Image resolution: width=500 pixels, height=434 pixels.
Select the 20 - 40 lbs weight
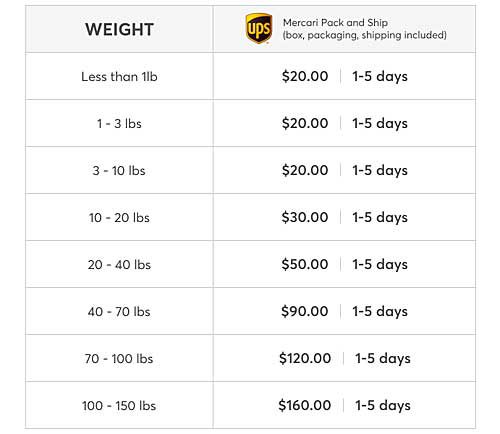click(x=119, y=265)
